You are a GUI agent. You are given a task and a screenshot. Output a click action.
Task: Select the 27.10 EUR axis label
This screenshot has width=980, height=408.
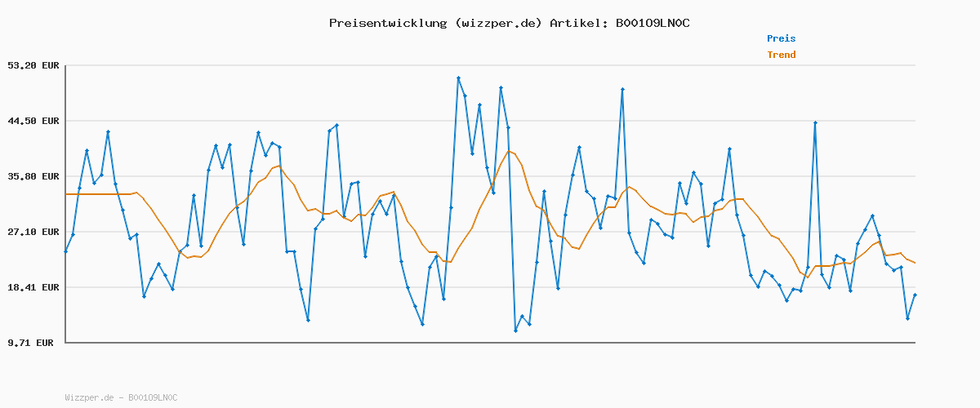tap(33, 232)
